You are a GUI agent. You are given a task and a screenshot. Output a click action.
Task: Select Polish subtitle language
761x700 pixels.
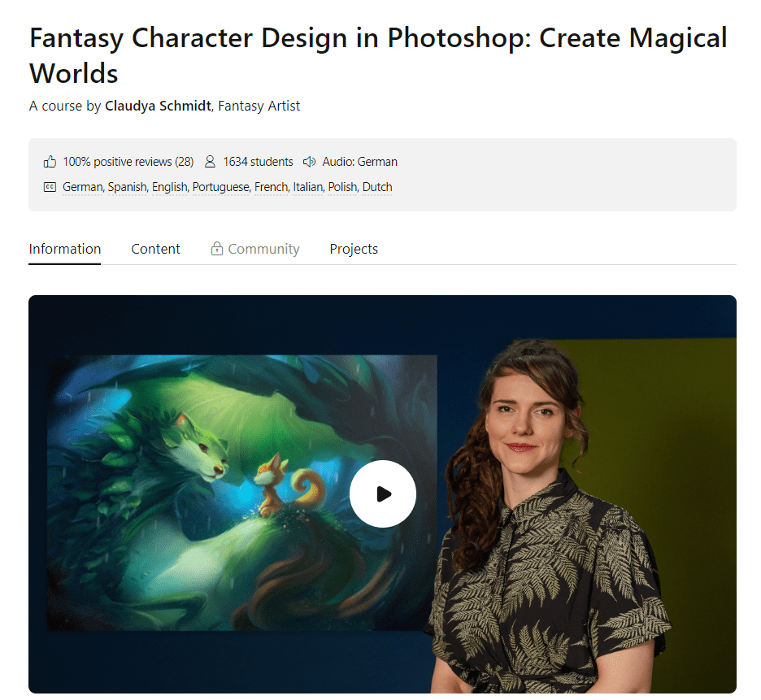click(342, 187)
